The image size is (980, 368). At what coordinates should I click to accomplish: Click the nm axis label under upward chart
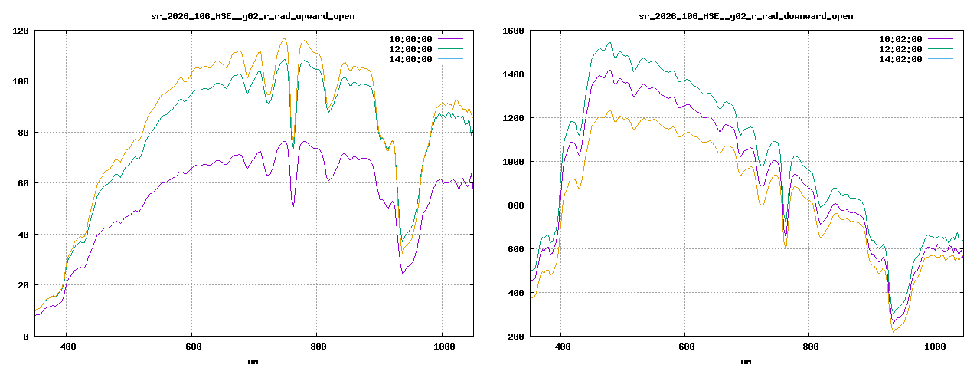tap(253, 360)
